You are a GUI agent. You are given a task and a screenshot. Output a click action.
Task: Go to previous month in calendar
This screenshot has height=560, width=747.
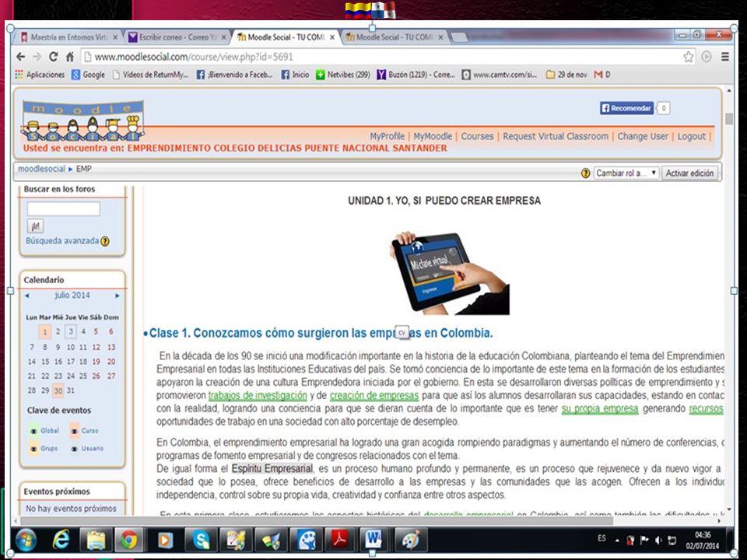coord(26,296)
